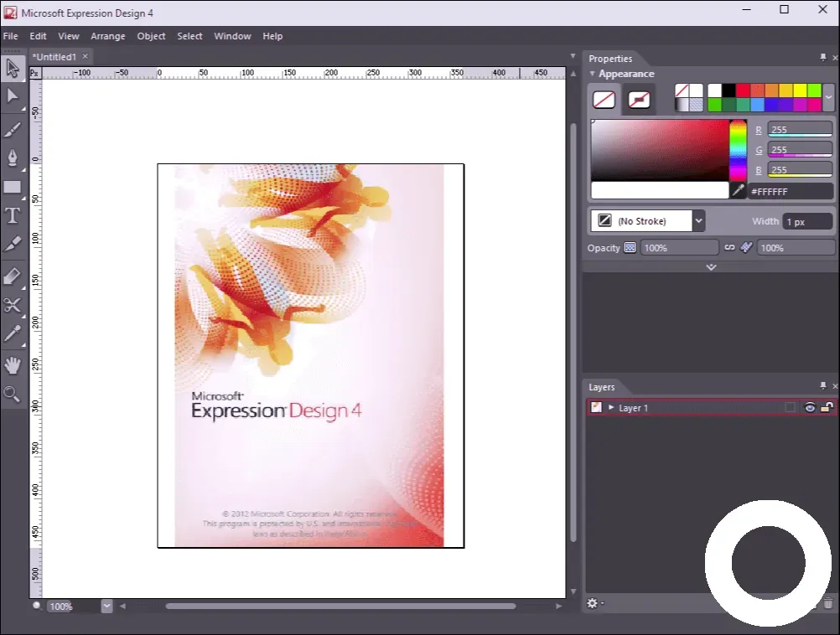Open the Edit menu
This screenshot has height=635, width=840.
coord(38,36)
